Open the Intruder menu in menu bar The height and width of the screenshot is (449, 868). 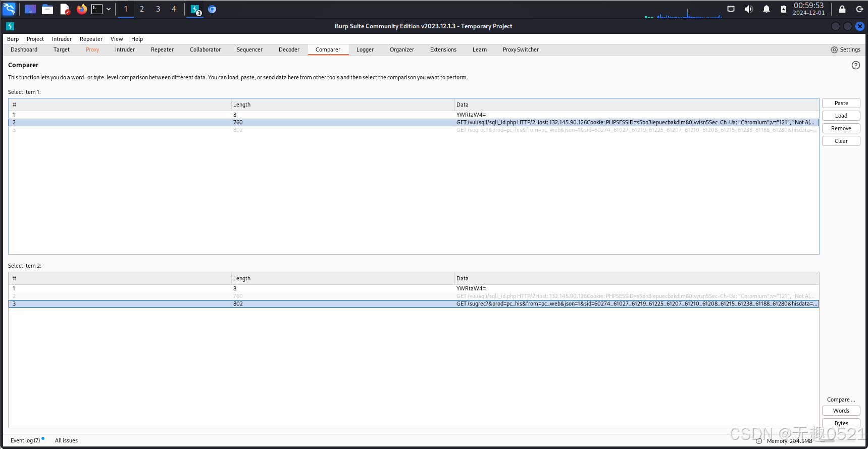pos(62,39)
